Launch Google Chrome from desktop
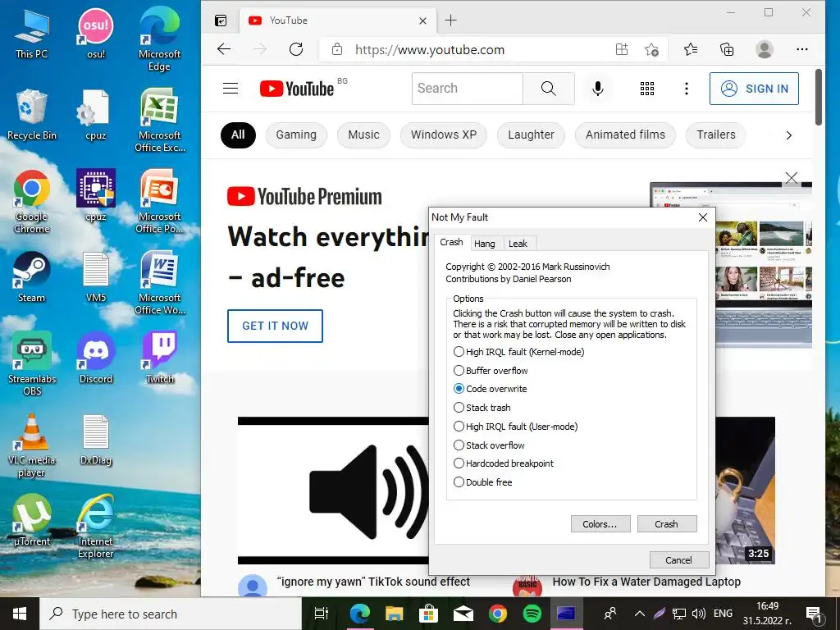The image size is (840, 630). (x=32, y=202)
